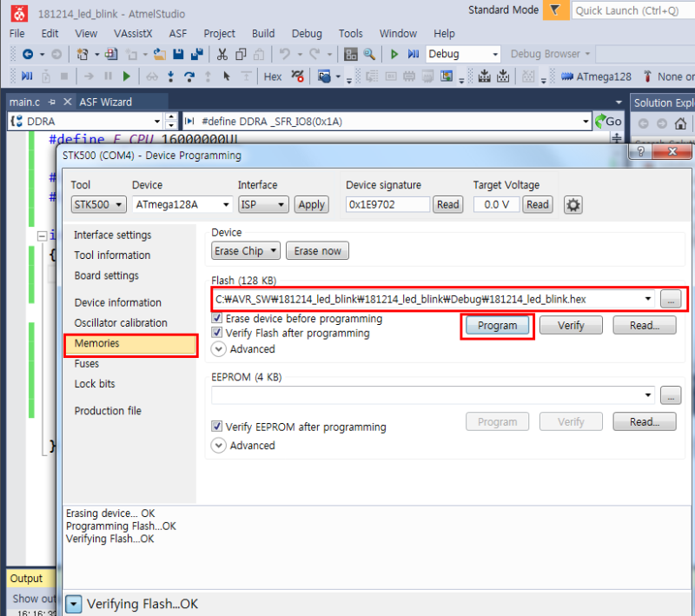Switch to the ASF Wizard tab
This screenshot has width=695, height=616.
click(105, 102)
